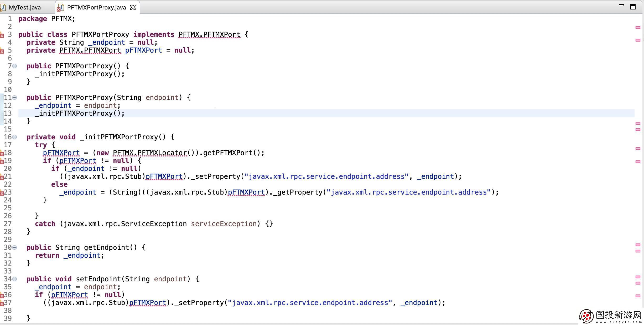Close the PFTMXPortProxy.java editor tab
This screenshot has height=325, width=644.
tap(133, 7)
